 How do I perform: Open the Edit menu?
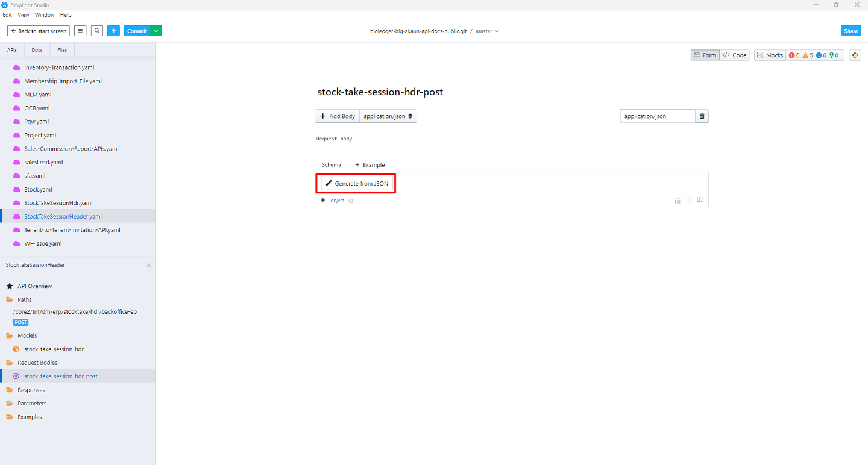point(7,15)
